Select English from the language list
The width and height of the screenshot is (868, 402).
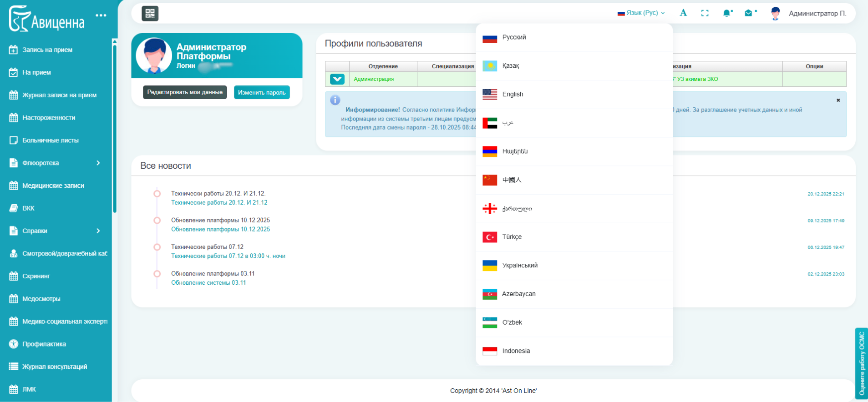point(513,94)
